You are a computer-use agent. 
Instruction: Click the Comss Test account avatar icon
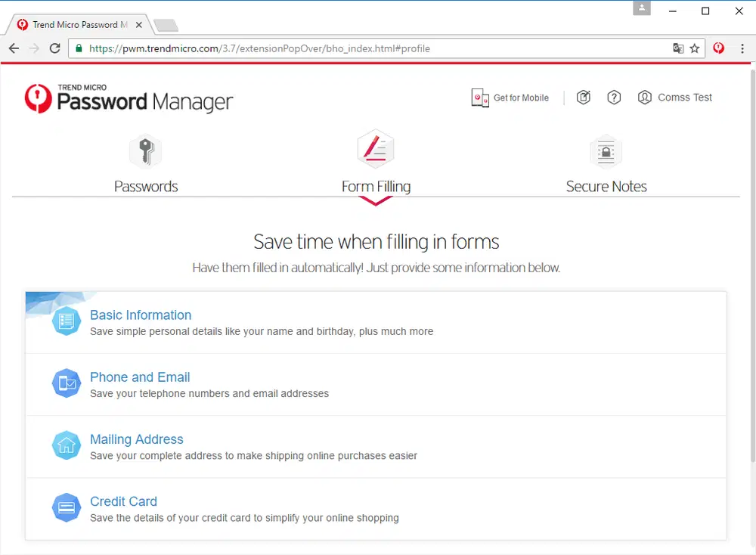tap(645, 98)
